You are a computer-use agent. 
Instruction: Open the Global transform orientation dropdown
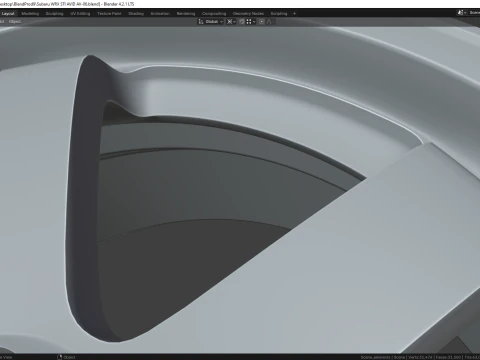click(211, 22)
